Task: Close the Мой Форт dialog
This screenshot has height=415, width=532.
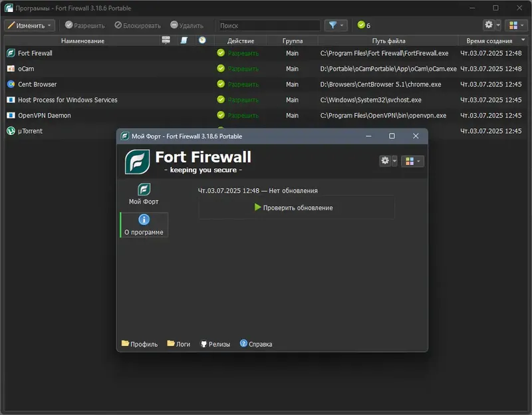Action: coord(416,136)
